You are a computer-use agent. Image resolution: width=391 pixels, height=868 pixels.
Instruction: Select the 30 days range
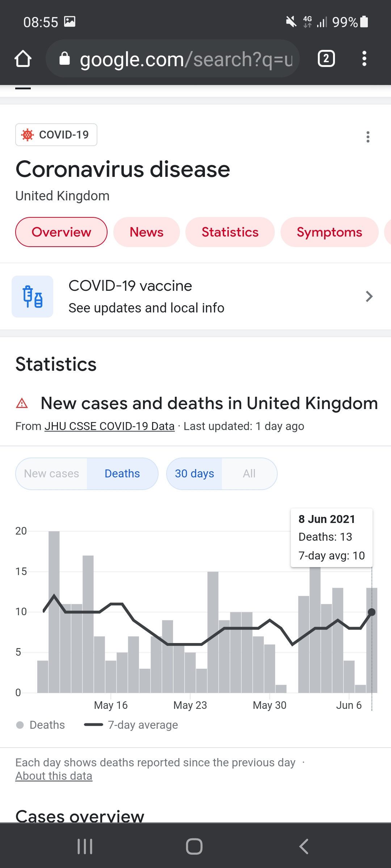pyautogui.click(x=194, y=473)
